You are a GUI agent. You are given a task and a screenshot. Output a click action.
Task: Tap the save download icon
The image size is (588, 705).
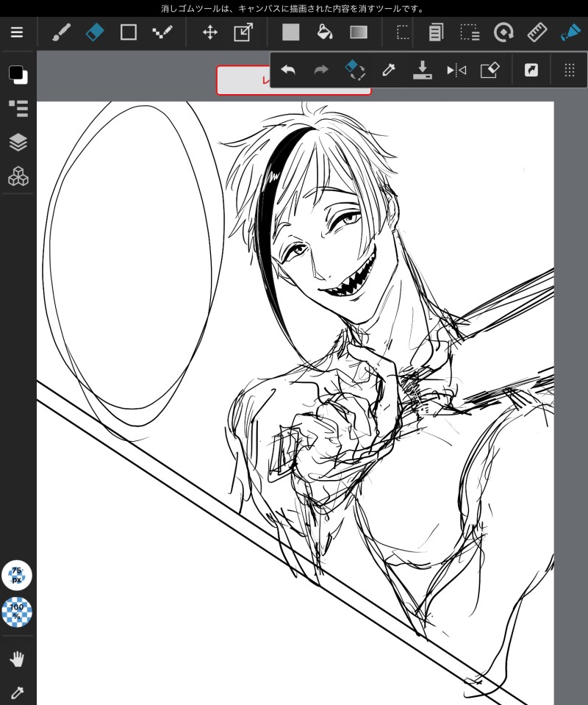click(422, 70)
